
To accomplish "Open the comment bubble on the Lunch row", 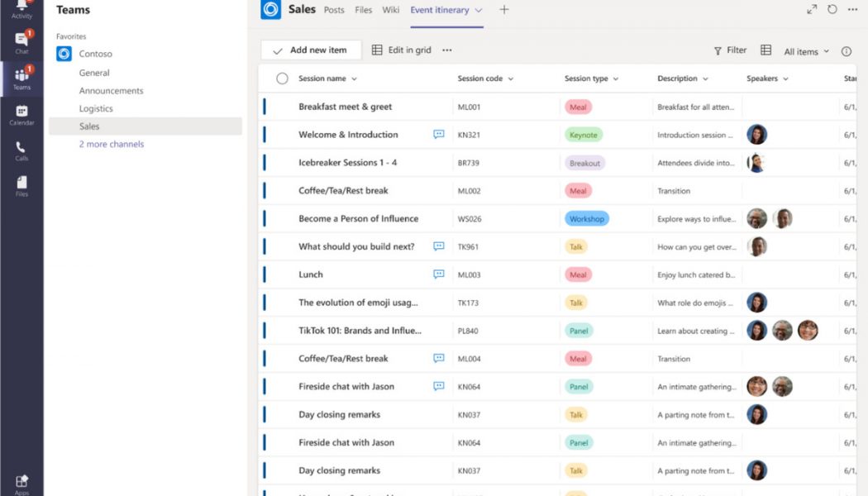I will pos(439,274).
